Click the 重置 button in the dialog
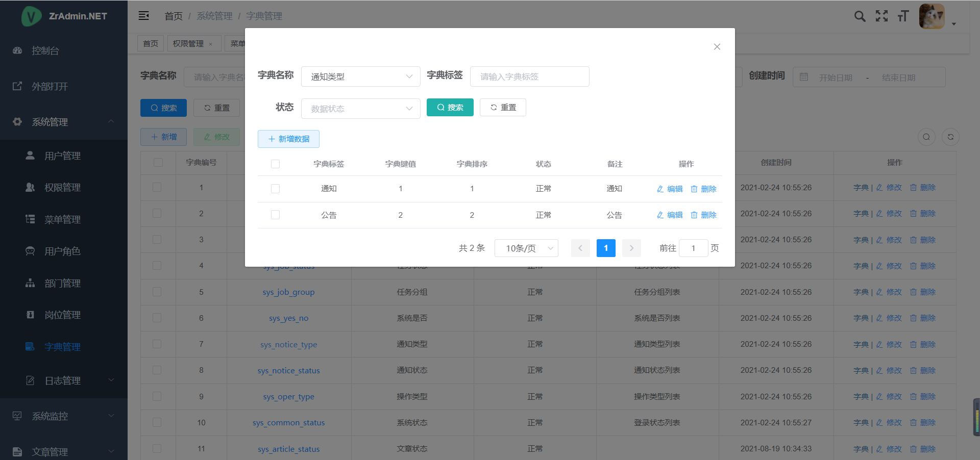Screen dimensions: 980x460 [x=503, y=108]
